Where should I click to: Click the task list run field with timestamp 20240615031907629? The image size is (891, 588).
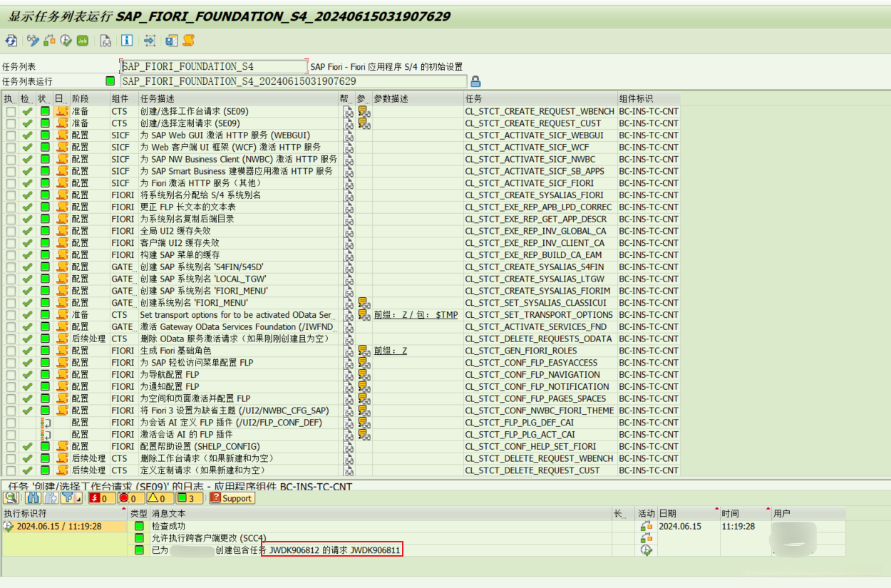pyautogui.click(x=293, y=81)
